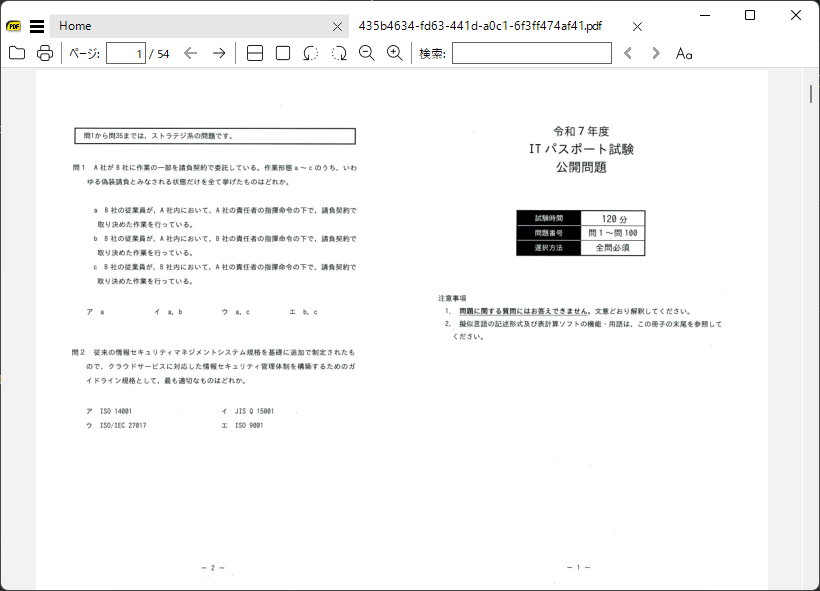Click the '注意事項' heading
Screen dimensions: 820x591
click(x=452, y=298)
